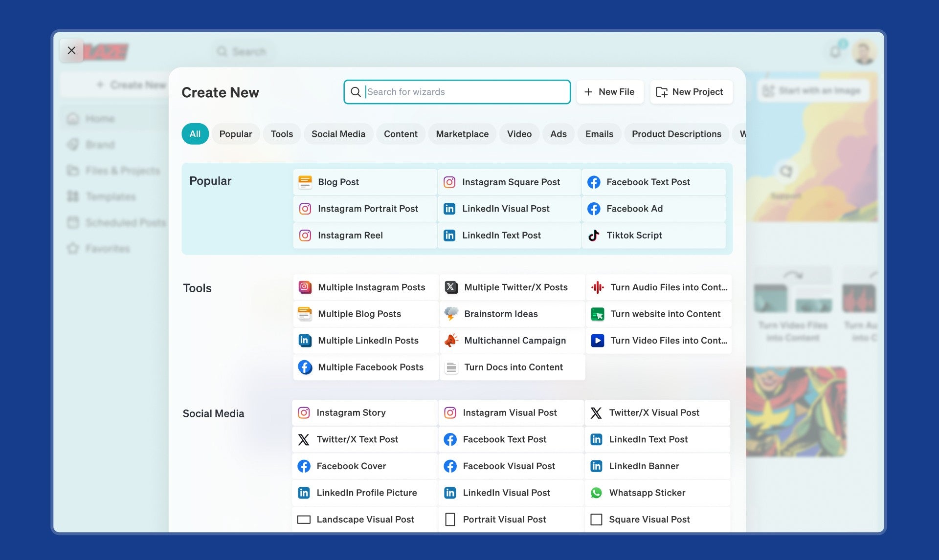Select the All filter tab

(x=195, y=134)
